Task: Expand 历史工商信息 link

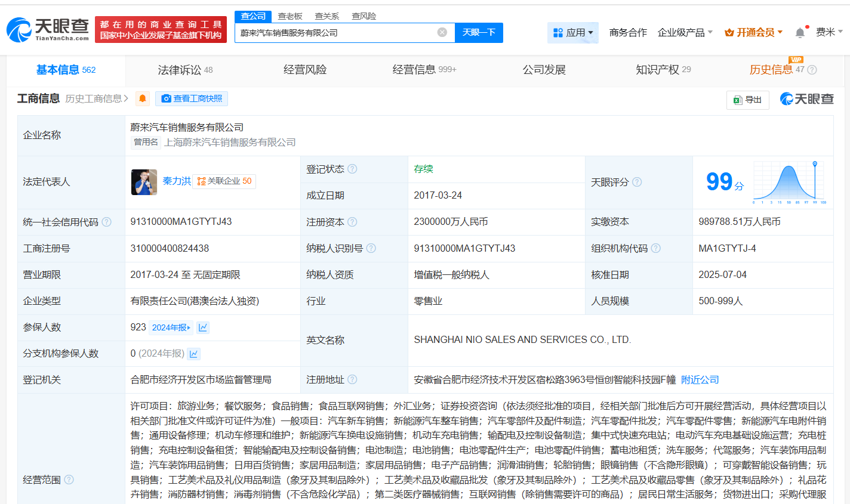Action: 97,98
